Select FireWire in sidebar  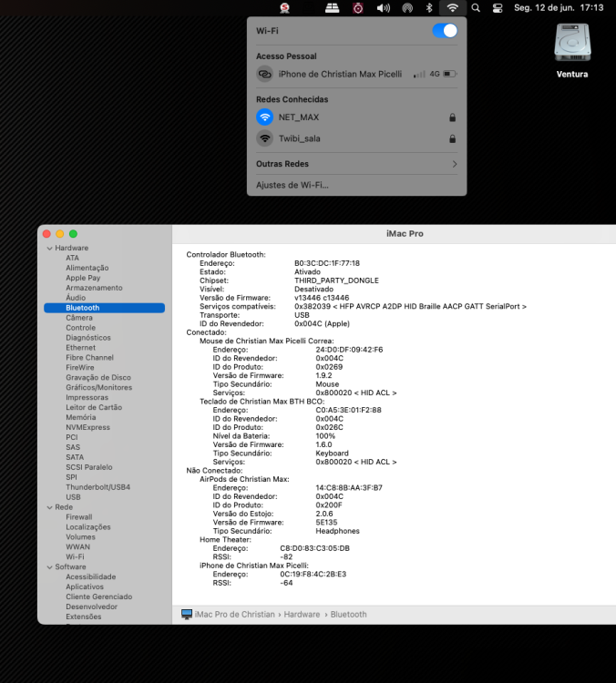(x=80, y=367)
